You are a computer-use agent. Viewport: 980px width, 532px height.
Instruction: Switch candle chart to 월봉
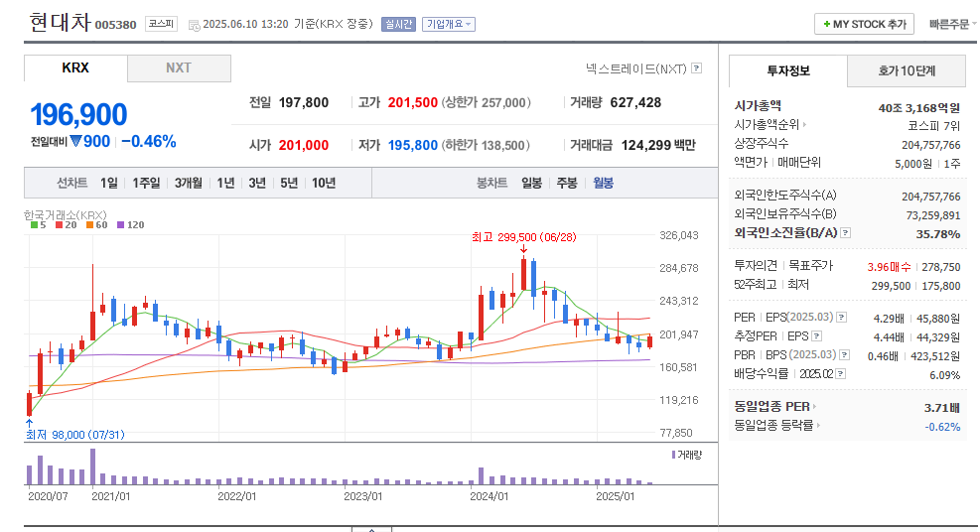(603, 183)
